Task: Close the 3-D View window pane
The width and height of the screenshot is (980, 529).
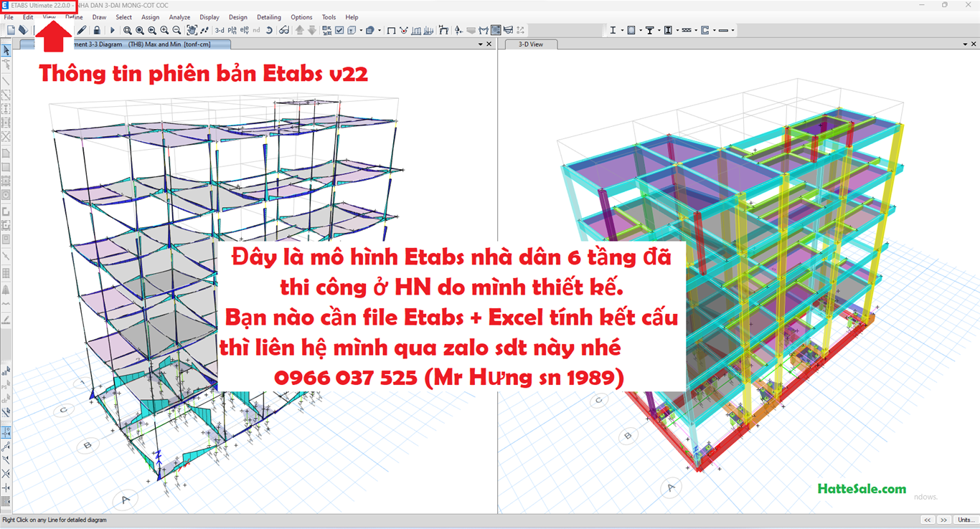Action: click(974, 44)
